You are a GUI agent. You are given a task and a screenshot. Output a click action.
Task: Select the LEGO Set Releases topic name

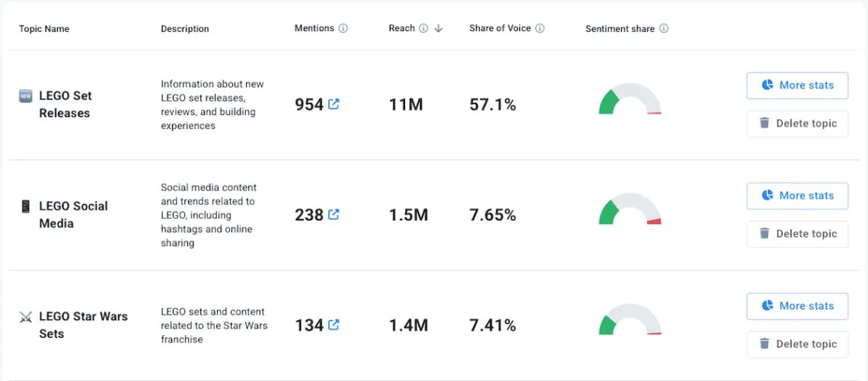click(65, 104)
